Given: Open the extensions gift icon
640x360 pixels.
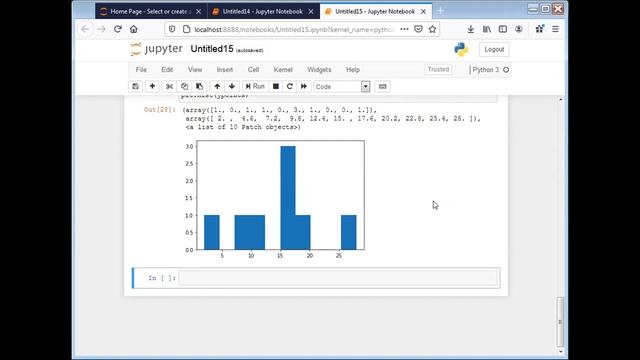Looking at the screenshot, I should click(540, 29).
